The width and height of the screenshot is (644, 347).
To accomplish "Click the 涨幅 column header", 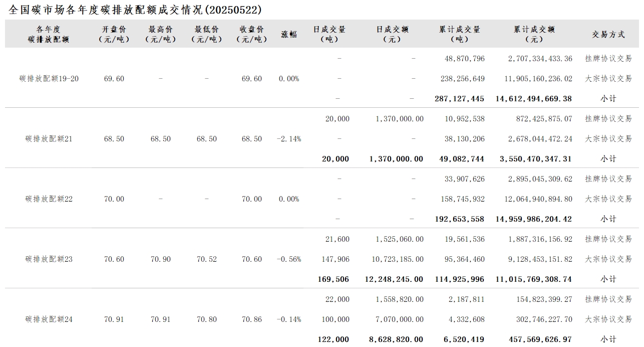I will pyautogui.click(x=289, y=34).
